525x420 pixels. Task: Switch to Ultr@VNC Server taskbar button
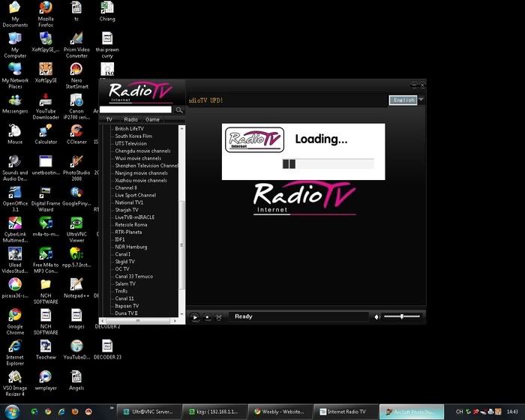click(148, 412)
